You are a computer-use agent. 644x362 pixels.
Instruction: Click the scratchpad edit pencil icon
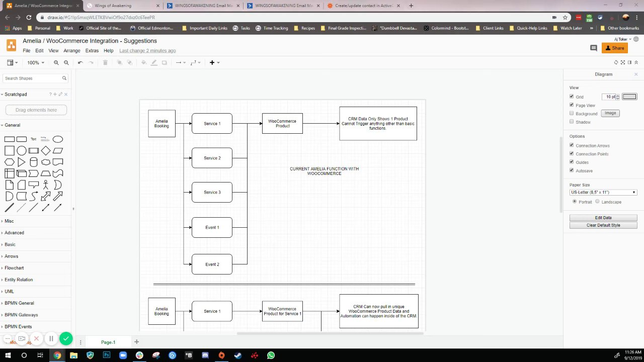60,95
